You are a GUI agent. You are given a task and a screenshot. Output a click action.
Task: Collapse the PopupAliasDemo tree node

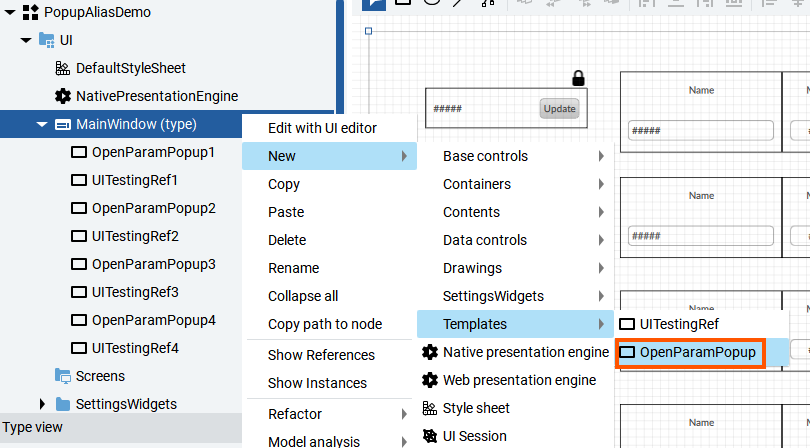(x=10, y=12)
